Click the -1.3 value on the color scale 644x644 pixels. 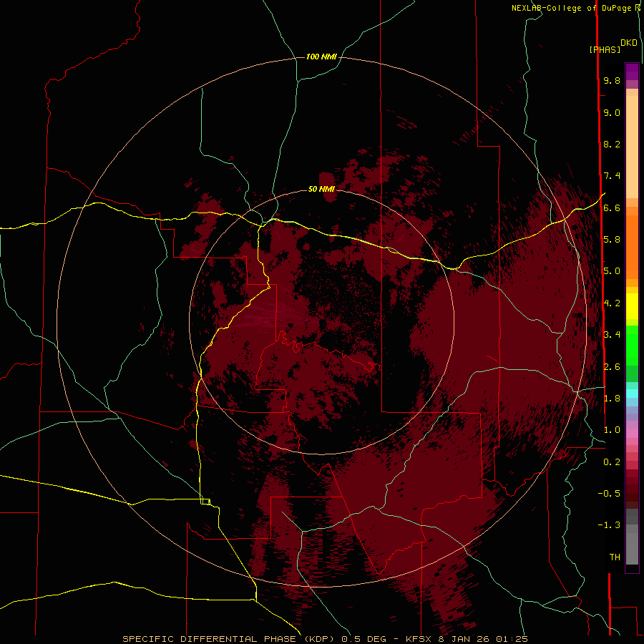(x=609, y=525)
